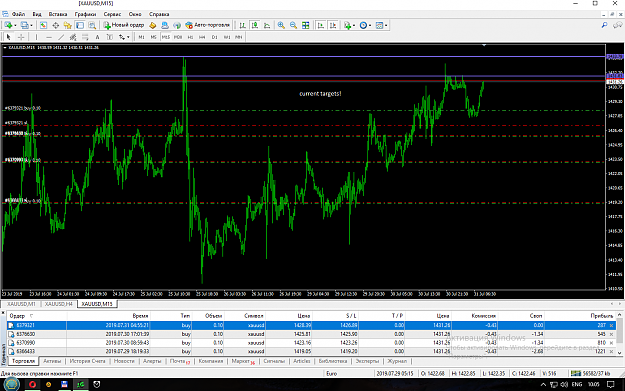Image resolution: width=625 pixels, height=391 pixels.
Task: Switch chart to bar chart mode
Action: pos(242,25)
